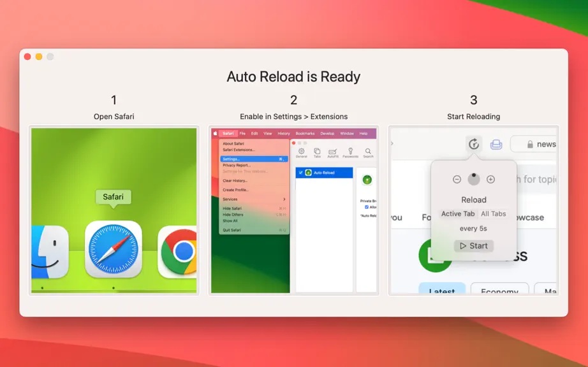This screenshot has width=588, height=367.
Task: Click the Apple logo in the menu bar
Action: click(x=215, y=133)
